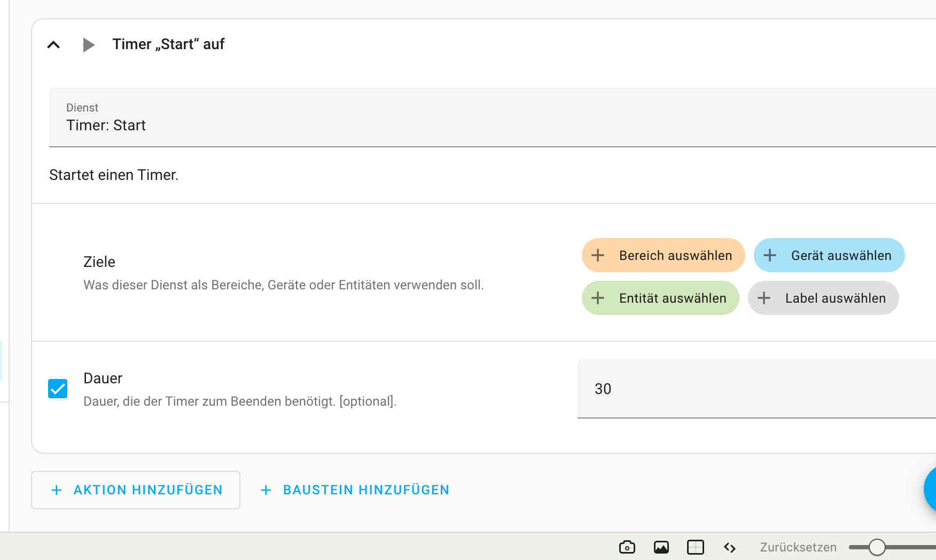Click the code brackets icon
Viewport: 936px width, 560px height.
tap(730, 547)
